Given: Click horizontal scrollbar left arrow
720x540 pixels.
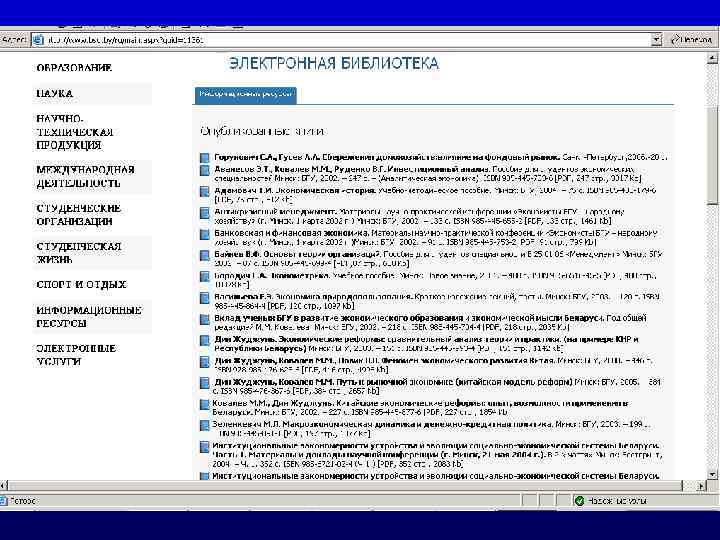Looking at the screenshot, I should point(4,485).
